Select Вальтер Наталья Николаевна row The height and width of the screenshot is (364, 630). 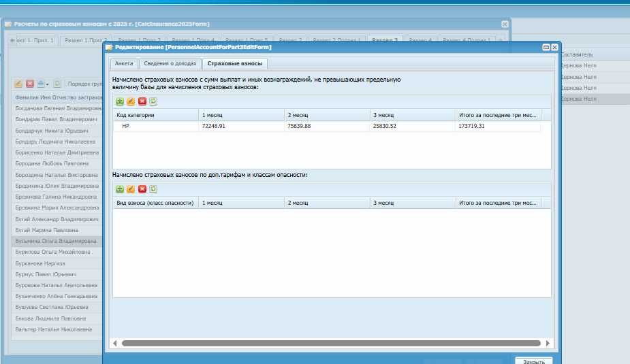57,329
